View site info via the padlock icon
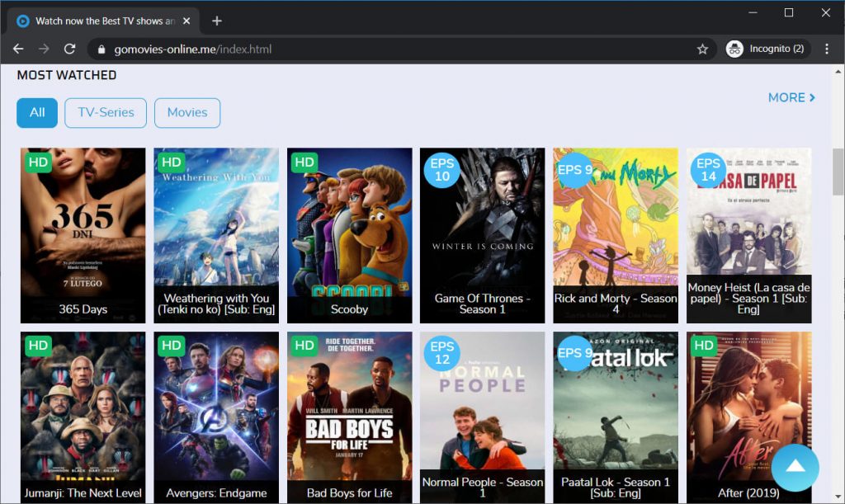The width and height of the screenshot is (845, 504). point(101,49)
